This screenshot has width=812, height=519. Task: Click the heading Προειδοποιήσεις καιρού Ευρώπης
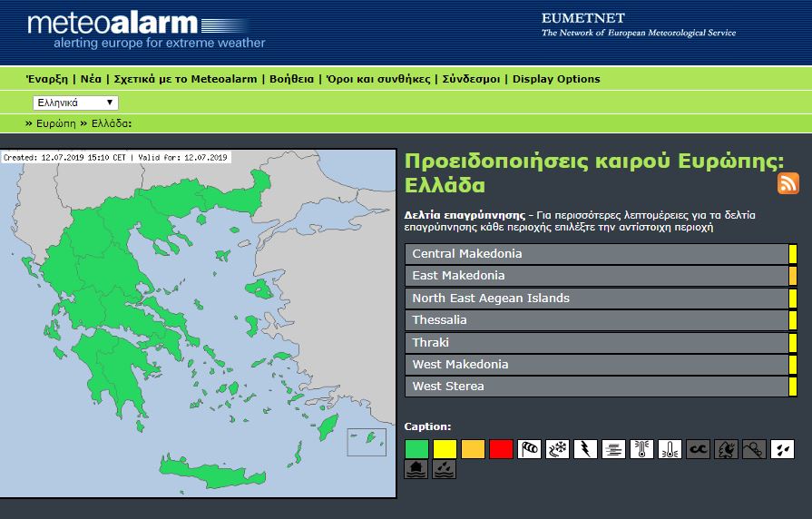pos(594,162)
